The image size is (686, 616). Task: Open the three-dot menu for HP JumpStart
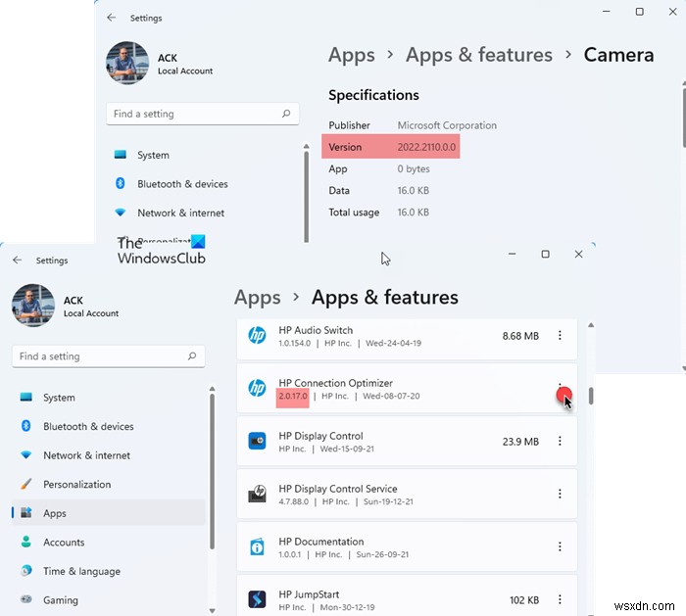click(x=560, y=599)
